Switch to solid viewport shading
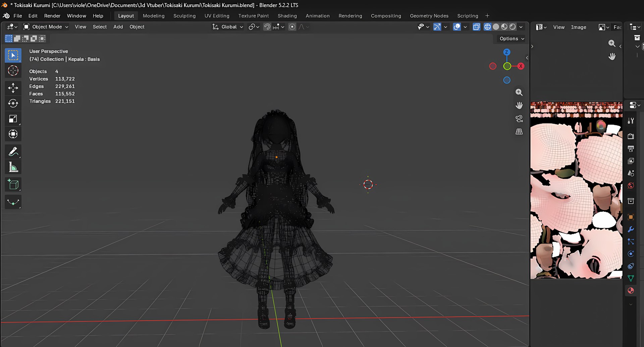644x347 pixels. (496, 27)
